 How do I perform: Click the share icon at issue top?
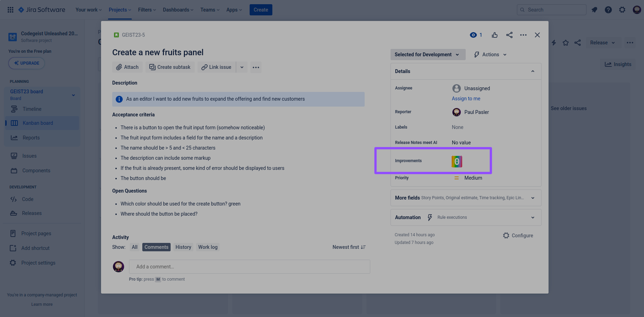(x=509, y=35)
